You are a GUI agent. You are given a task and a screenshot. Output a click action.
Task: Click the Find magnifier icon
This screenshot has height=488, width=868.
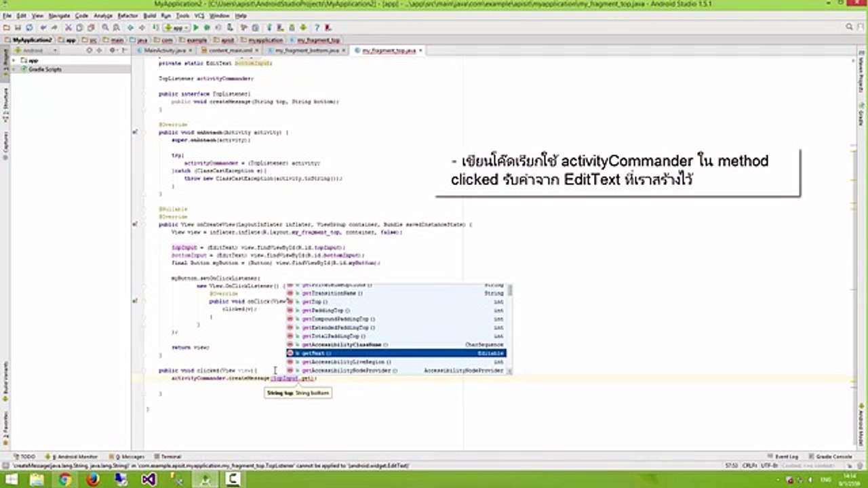pyautogui.click(x=105, y=28)
